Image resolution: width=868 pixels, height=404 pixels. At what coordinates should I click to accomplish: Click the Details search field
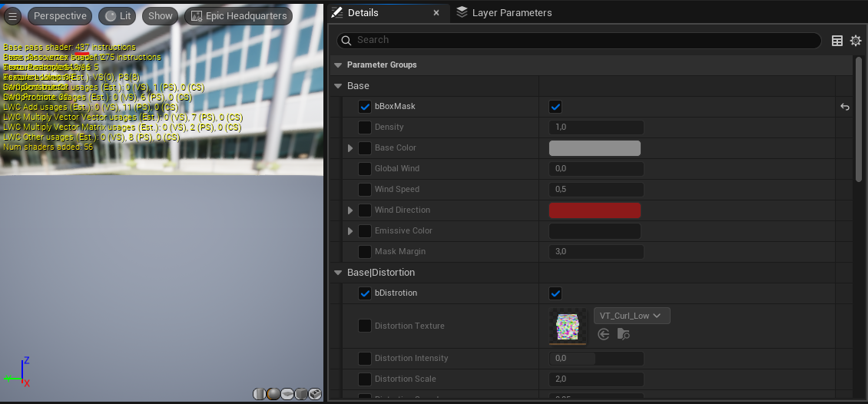tap(579, 41)
